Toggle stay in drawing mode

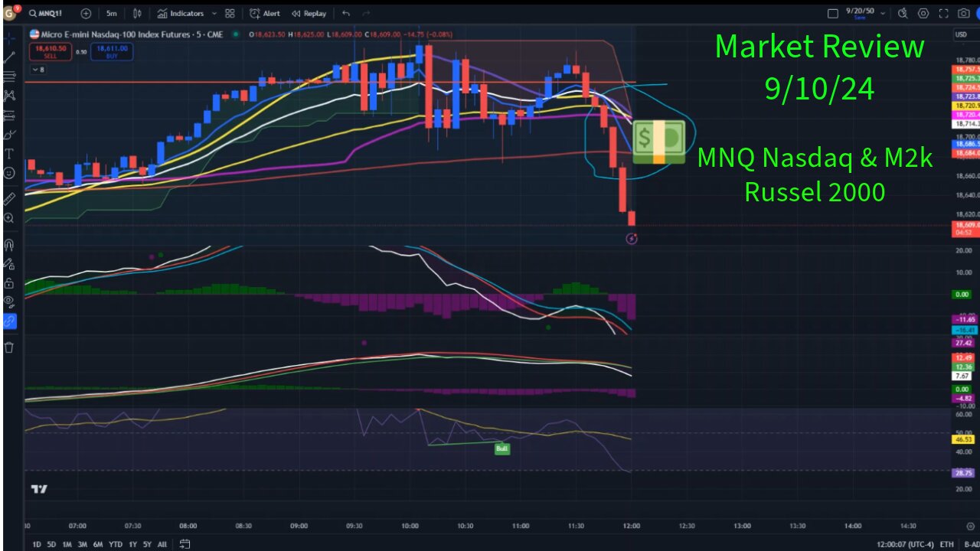9,264
